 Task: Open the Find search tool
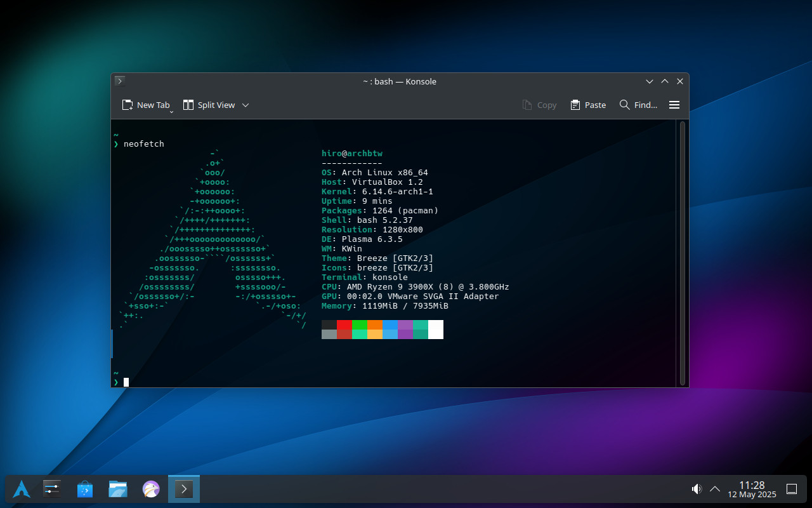click(638, 105)
